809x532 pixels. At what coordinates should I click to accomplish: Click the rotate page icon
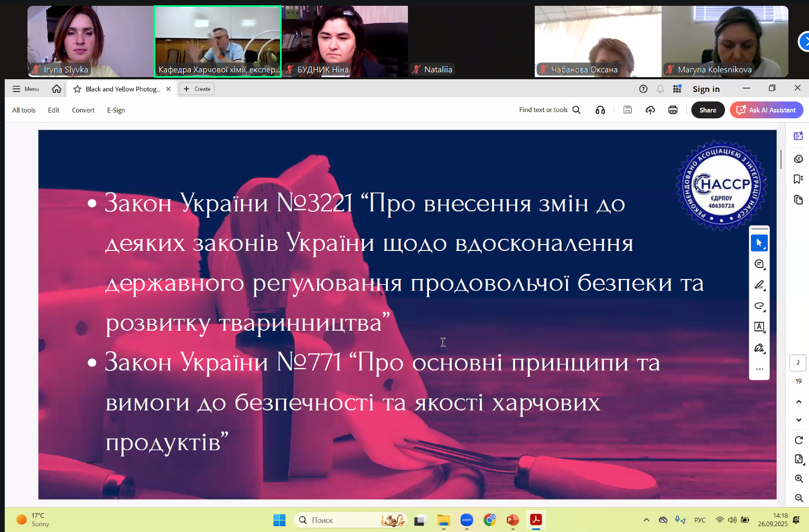coord(798,440)
